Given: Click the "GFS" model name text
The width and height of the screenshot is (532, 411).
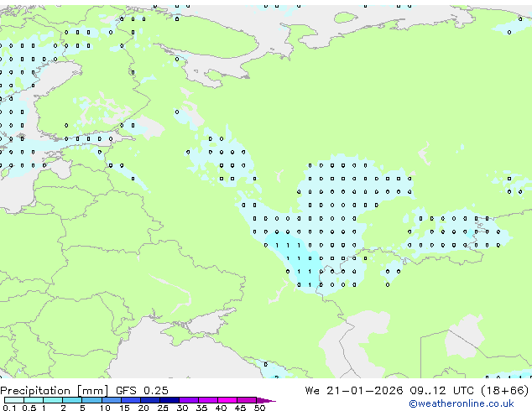Looking at the screenshot, I should (x=126, y=390).
